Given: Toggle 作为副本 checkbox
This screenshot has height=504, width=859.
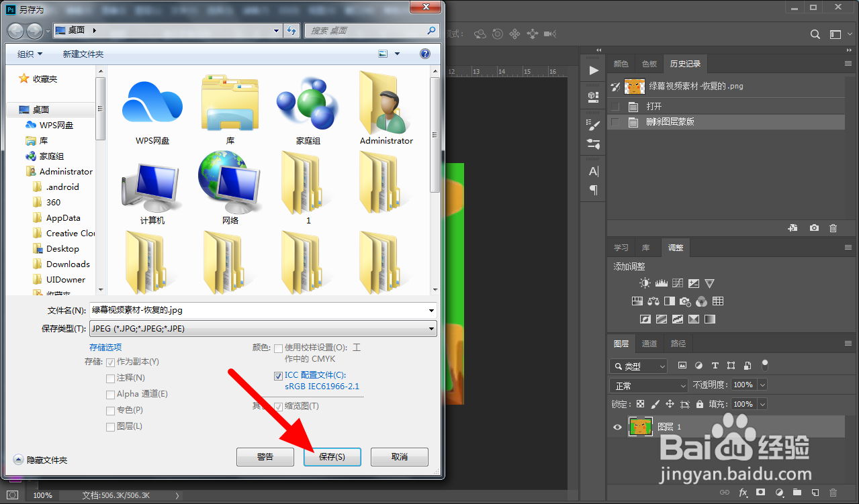Looking at the screenshot, I should point(110,362).
